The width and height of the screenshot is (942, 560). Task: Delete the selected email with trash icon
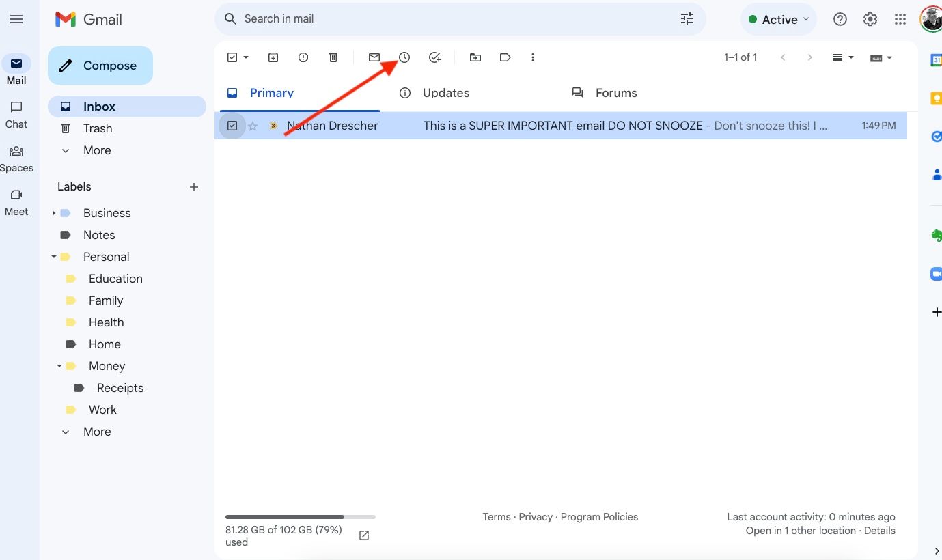(x=333, y=57)
